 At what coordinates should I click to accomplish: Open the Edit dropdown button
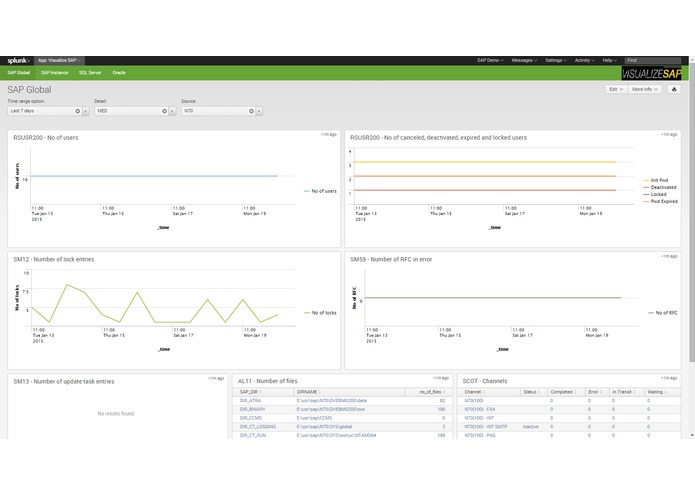(616, 89)
